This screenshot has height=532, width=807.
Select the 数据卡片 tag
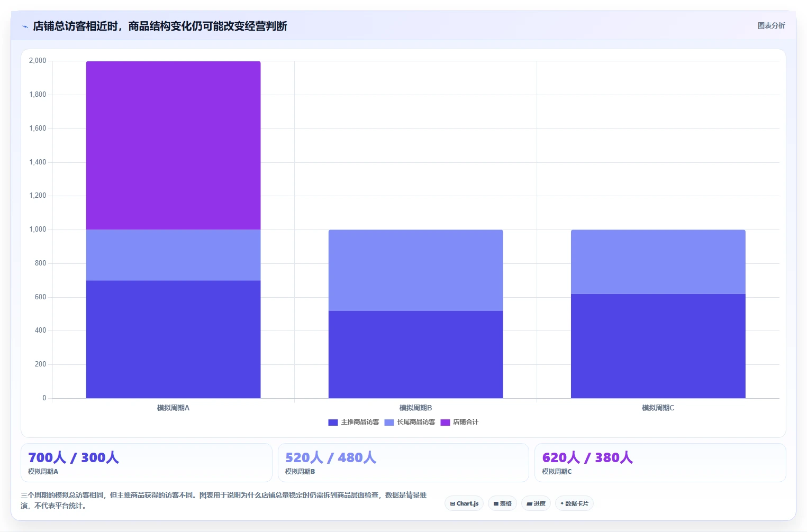click(x=574, y=503)
